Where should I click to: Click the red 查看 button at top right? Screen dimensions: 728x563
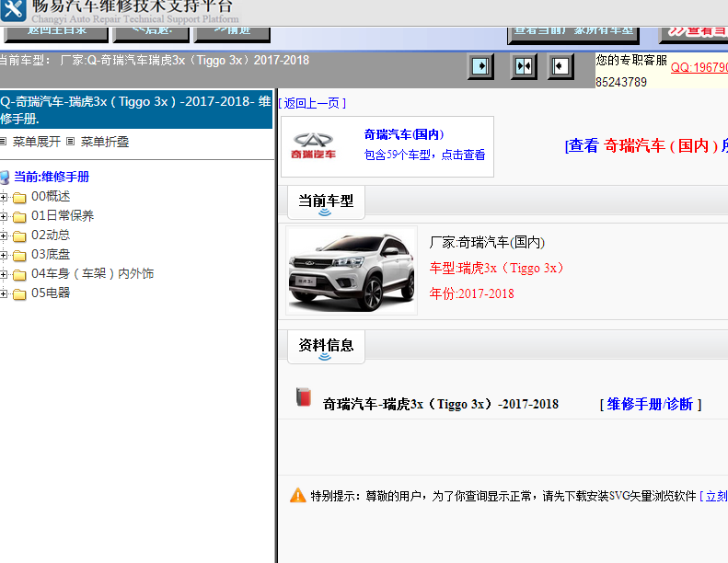pyautogui.click(x=694, y=35)
